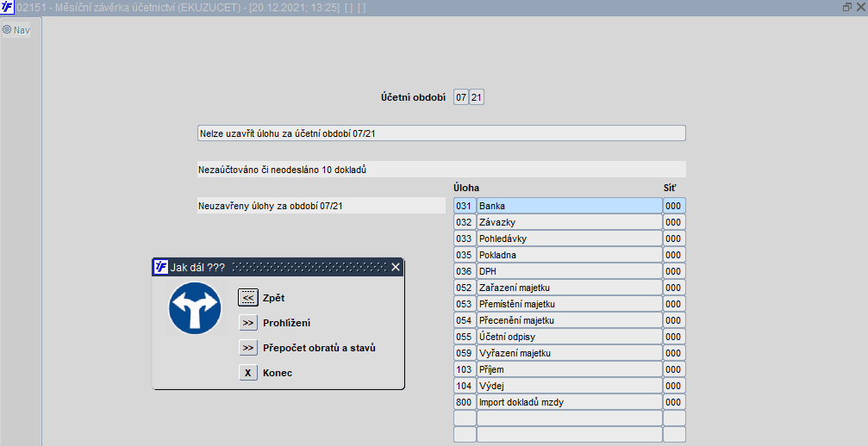Select the Účetní odpisy row
This screenshot has height=446, width=868.
click(x=570, y=337)
